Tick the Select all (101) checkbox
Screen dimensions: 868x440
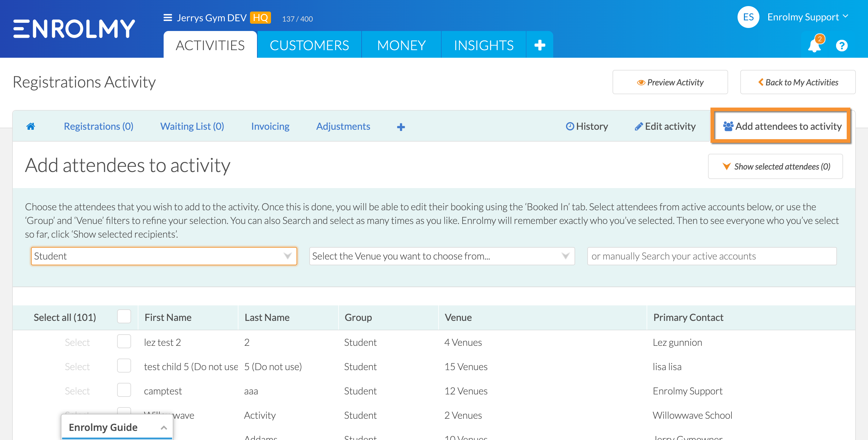(x=124, y=317)
